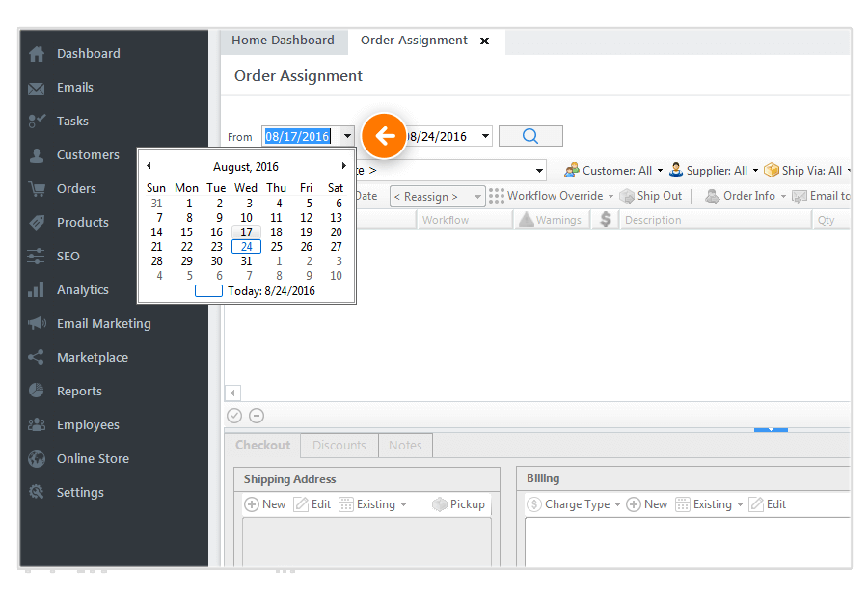The height and width of the screenshot is (598, 868).
Task: Select August 1 in the calendar
Action: 189,204
